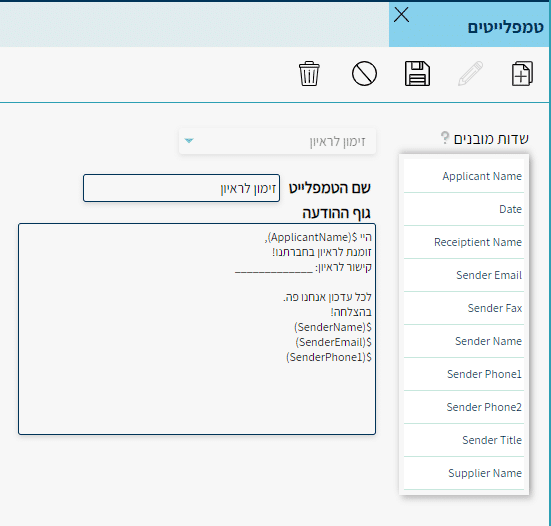Screen dimensions: 551x526
Task: Insert the Applicant Name field
Action: coord(464,176)
